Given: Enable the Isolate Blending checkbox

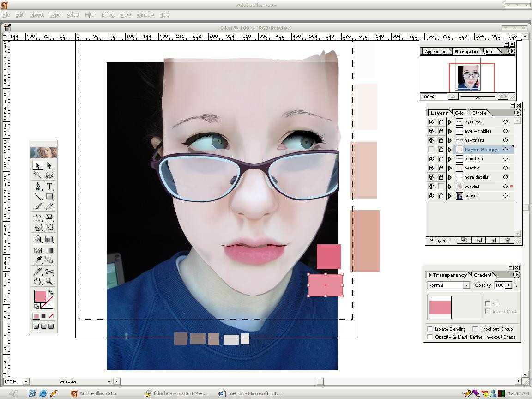Looking at the screenshot, I should [x=430, y=329].
